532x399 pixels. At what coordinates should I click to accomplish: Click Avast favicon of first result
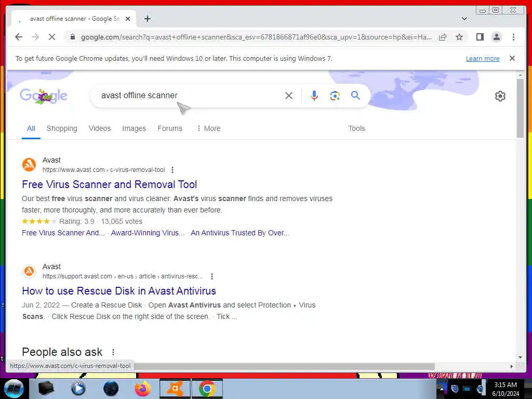(29, 165)
